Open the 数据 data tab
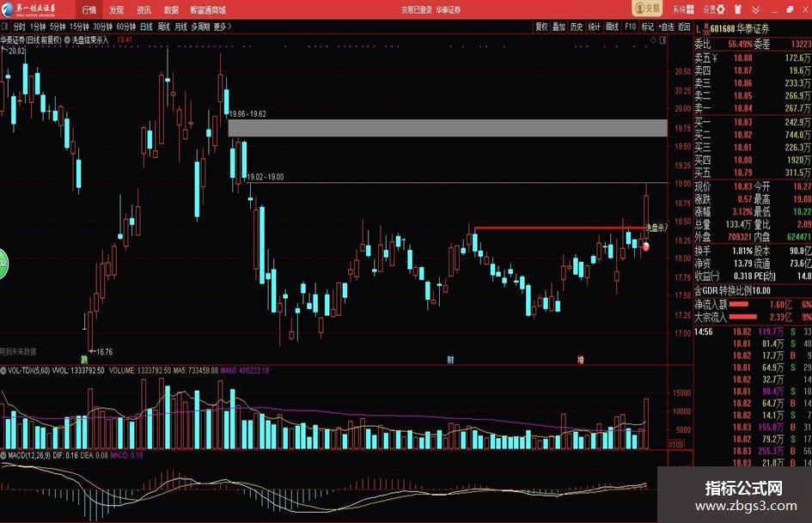 pos(171,9)
